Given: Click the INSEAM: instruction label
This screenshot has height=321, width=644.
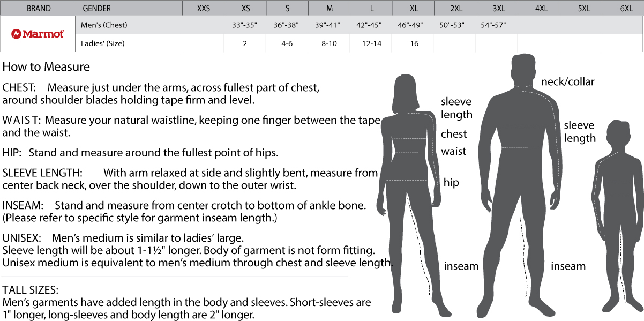Looking at the screenshot, I should click(23, 205).
